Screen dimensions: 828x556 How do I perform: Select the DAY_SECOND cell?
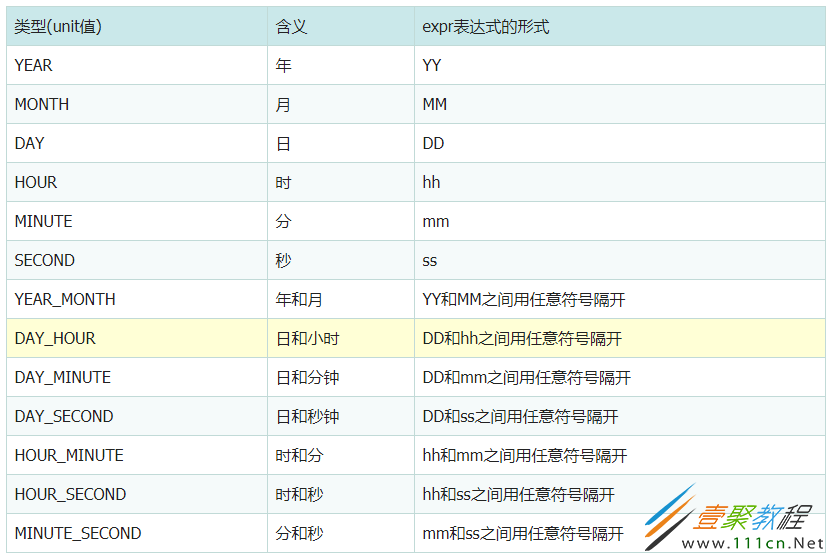pos(137,416)
